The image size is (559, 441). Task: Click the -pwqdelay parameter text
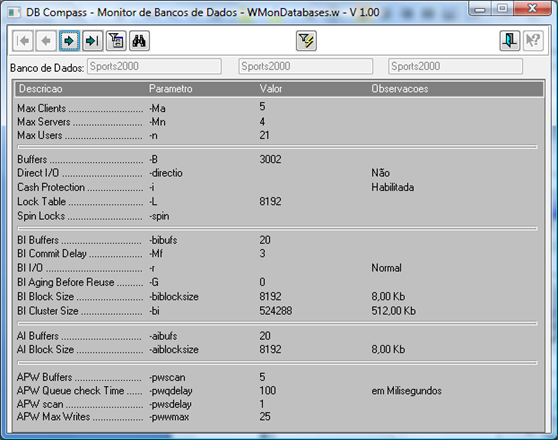(x=171, y=391)
